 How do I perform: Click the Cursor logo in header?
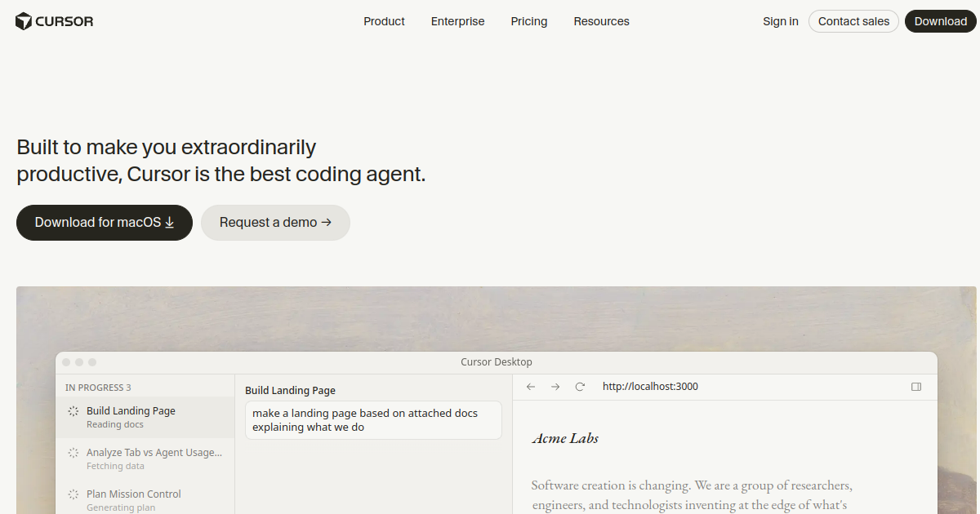click(x=55, y=21)
